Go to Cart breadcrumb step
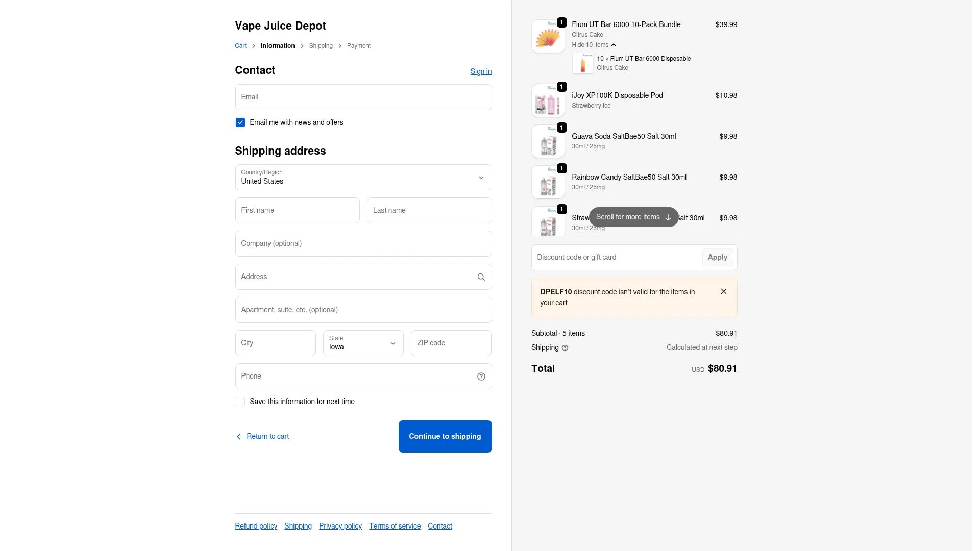Image resolution: width=980 pixels, height=551 pixels. 240,46
